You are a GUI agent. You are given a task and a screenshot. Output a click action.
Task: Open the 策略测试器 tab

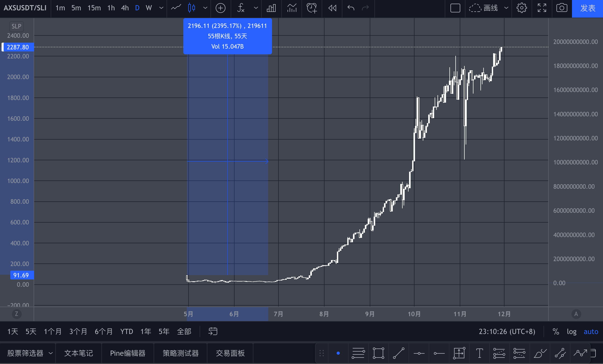pos(180,353)
